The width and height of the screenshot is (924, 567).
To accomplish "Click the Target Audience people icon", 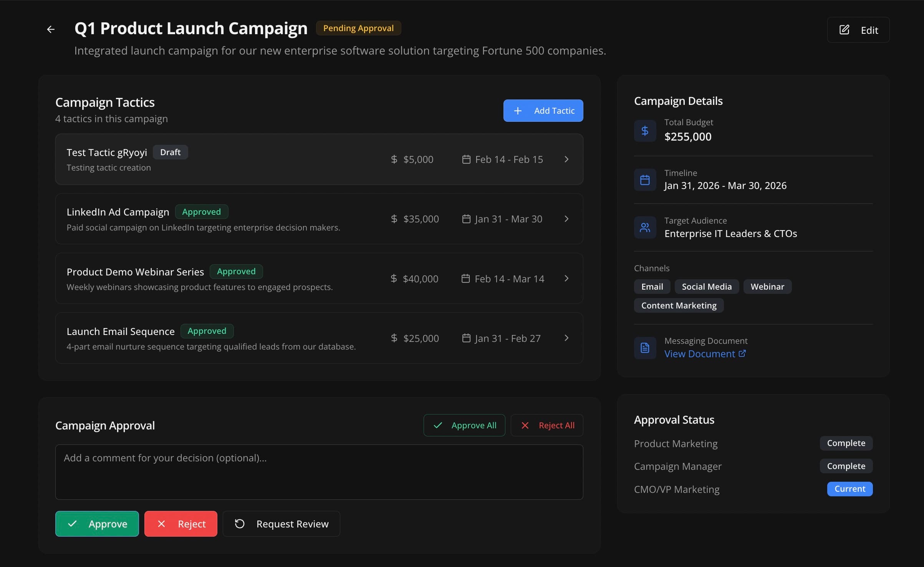I will click(645, 227).
